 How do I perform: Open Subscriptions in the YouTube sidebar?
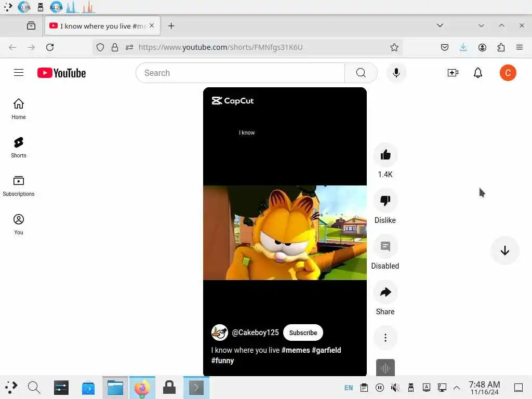pyautogui.click(x=19, y=187)
